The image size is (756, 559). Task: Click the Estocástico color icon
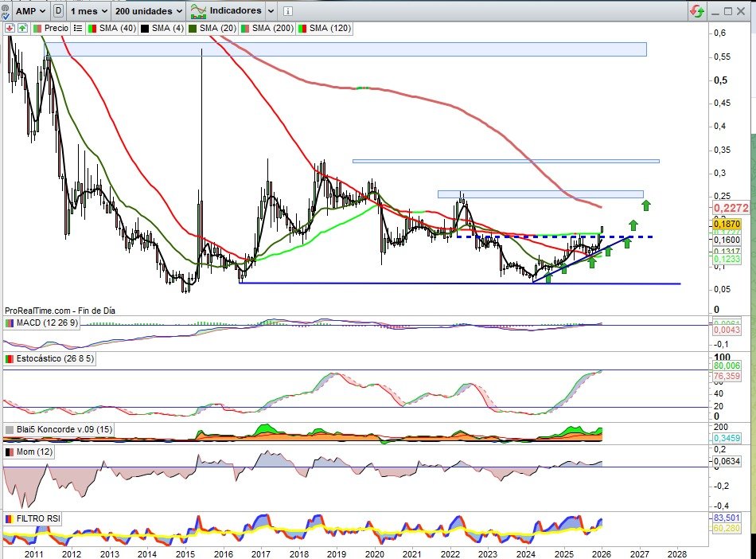(x=10, y=359)
